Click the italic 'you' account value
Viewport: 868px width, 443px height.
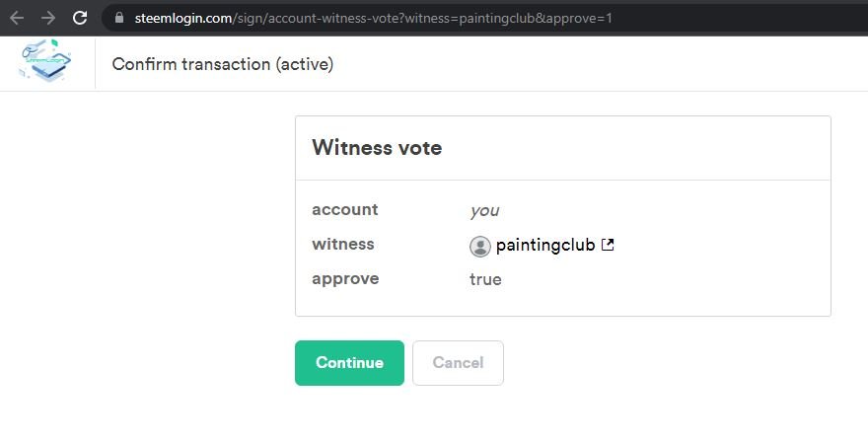(x=484, y=210)
